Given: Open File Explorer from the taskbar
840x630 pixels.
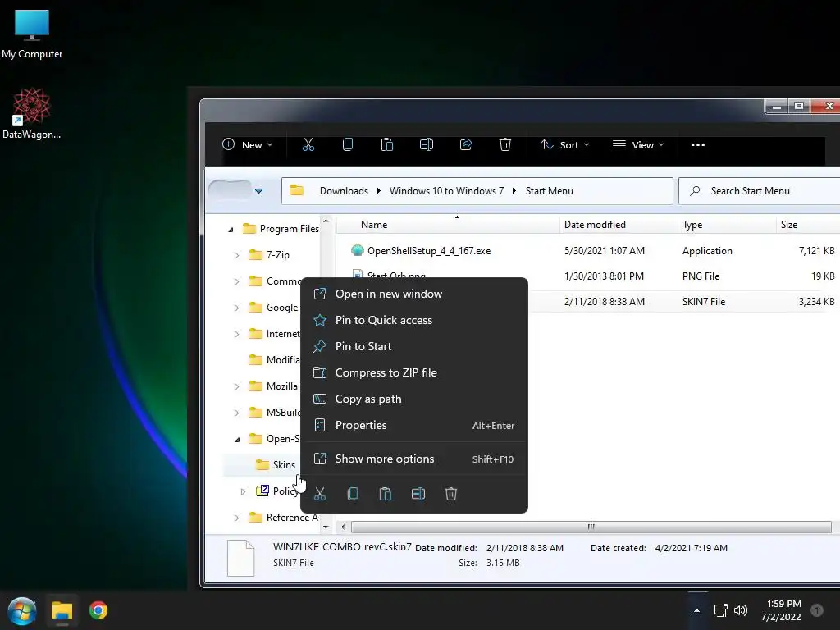Looking at the screenshot, I should 62,610.
